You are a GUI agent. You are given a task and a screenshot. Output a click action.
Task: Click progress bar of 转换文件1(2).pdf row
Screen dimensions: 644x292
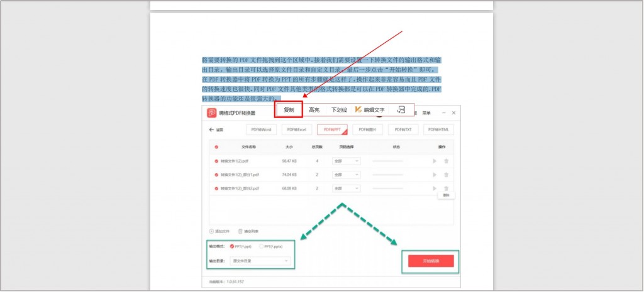point(387,161)
